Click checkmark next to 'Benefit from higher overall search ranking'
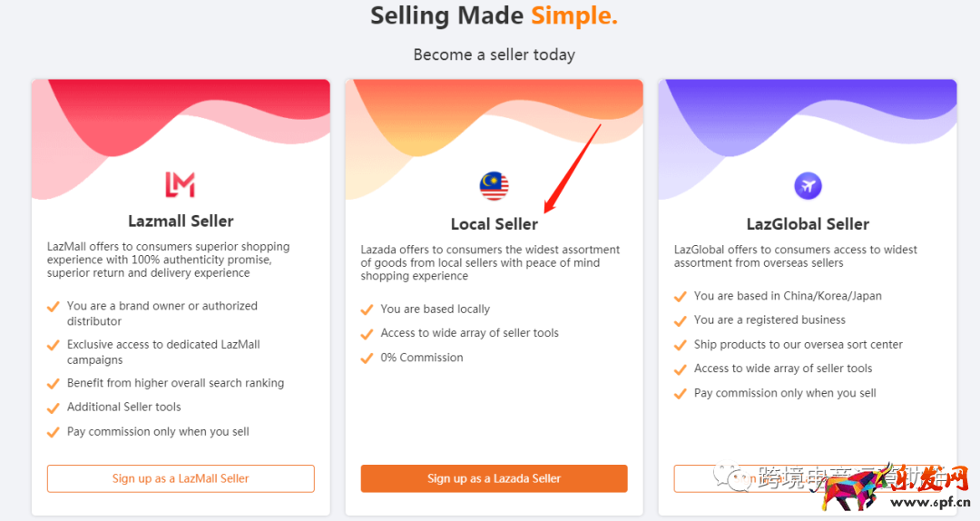The height and width of the screenshot is (521, 980). pos(54,383)
